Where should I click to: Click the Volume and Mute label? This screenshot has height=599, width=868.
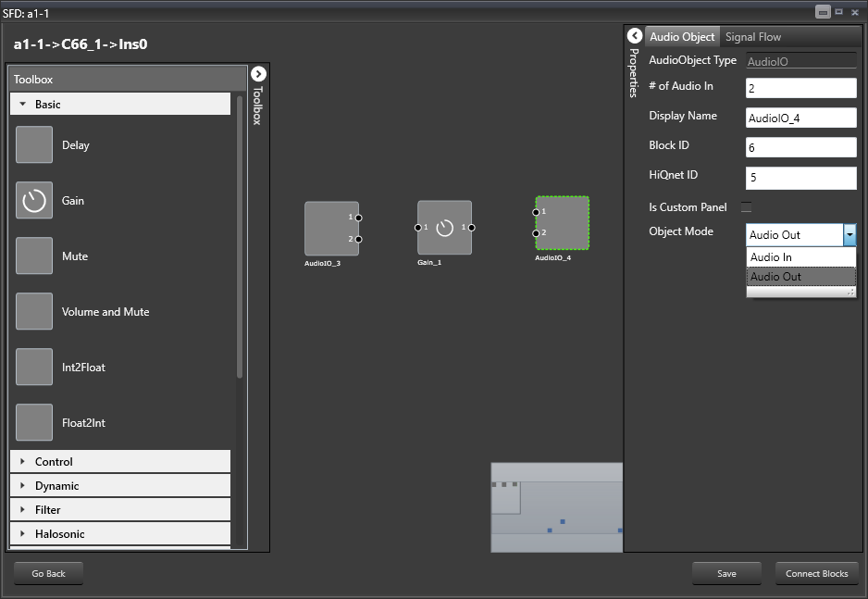pos(105,312)
